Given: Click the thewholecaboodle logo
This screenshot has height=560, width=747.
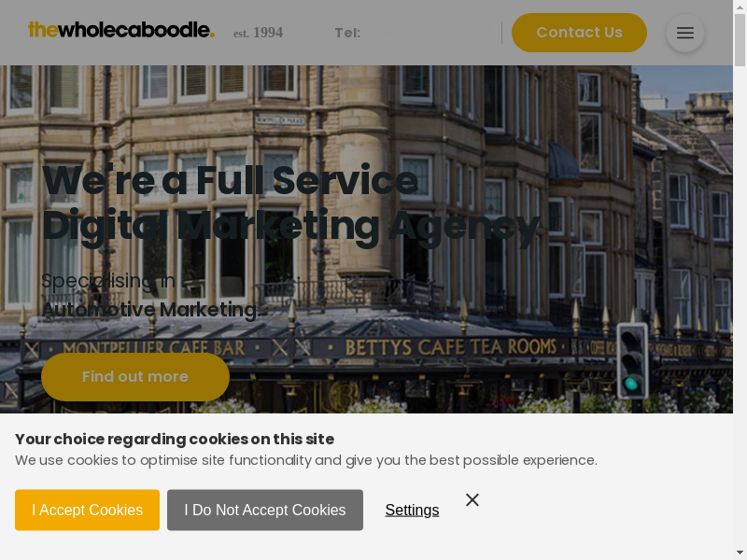Looking at the screenshot, I should click(121, 30).
